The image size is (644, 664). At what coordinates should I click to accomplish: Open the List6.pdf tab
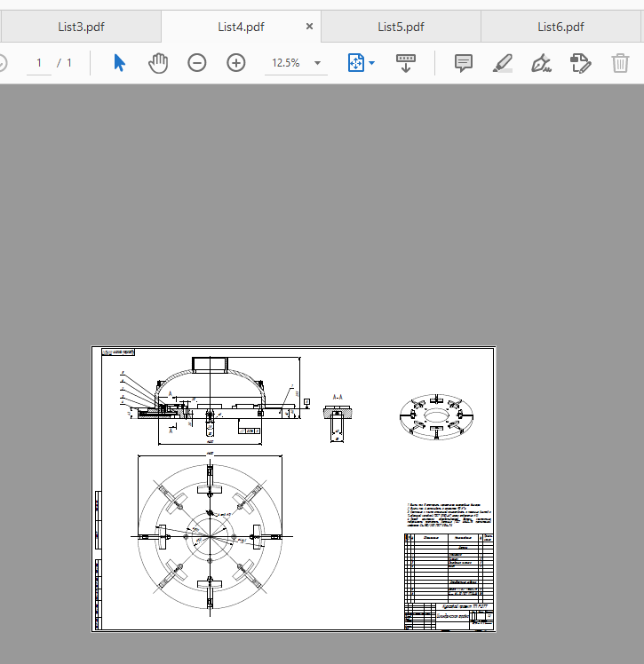[561, 27]
